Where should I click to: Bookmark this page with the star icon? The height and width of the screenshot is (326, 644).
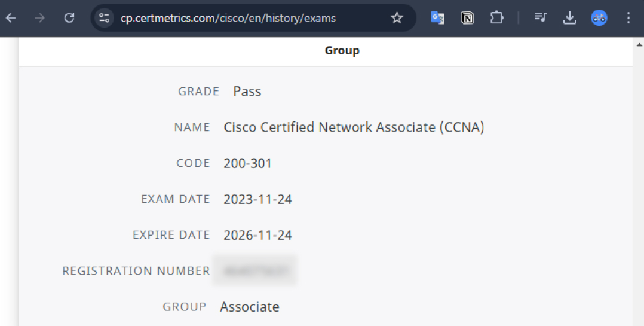pyautogui.click(x=397, y=18)
